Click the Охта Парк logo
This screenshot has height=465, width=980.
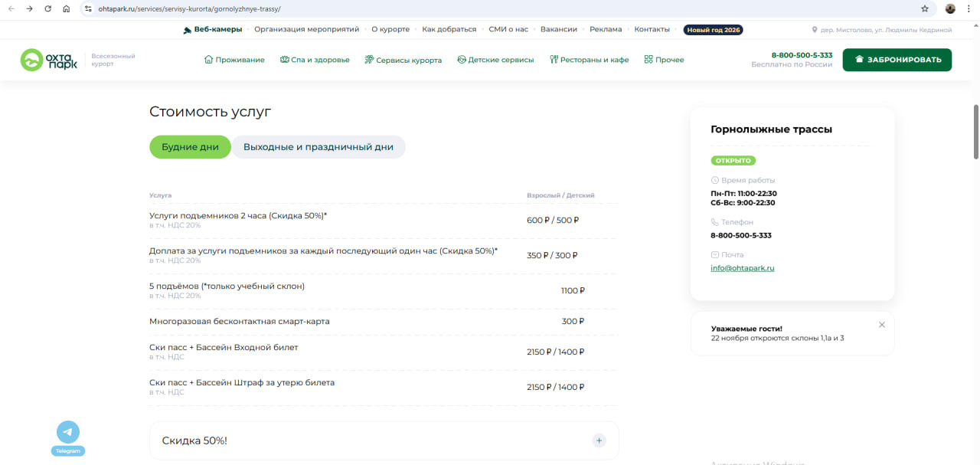[49, 60]
